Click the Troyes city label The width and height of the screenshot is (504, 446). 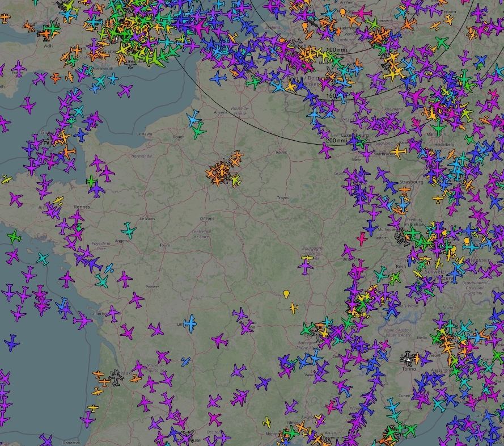coord(283,198)
